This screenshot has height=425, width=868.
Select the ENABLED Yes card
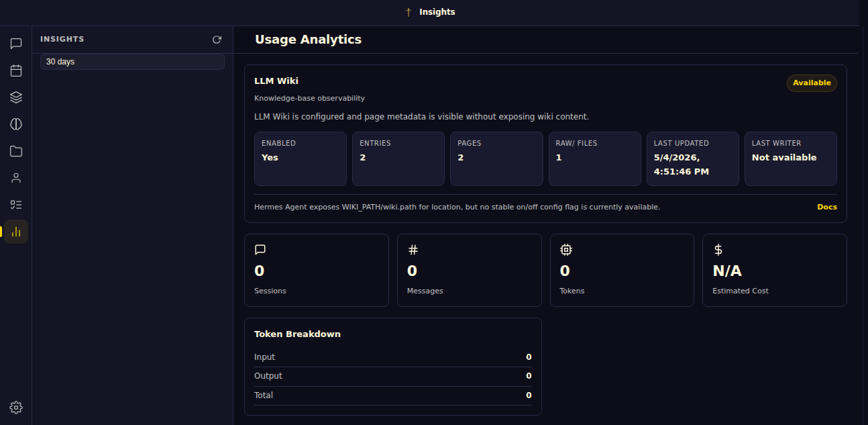point(301,158)
